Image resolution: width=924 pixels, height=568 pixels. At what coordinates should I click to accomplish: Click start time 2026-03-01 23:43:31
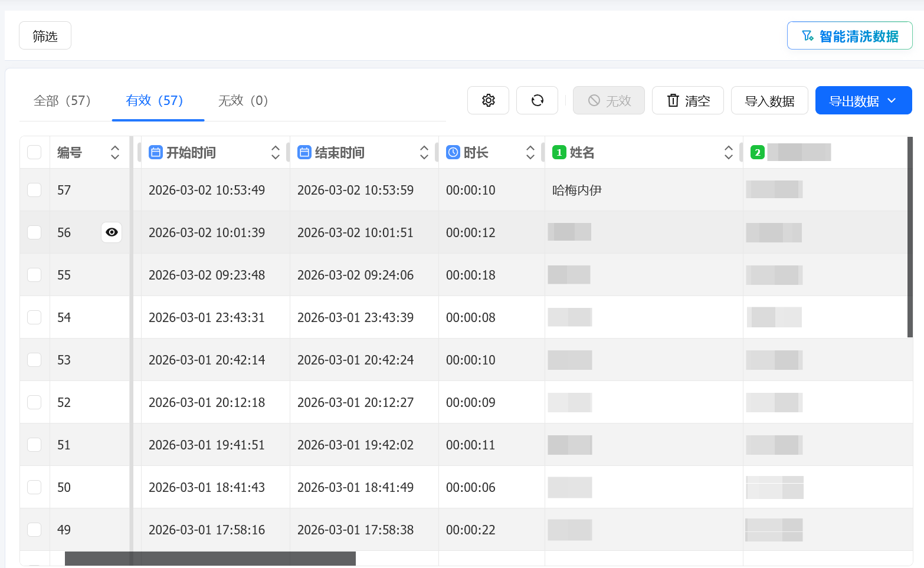pos(207,317)
